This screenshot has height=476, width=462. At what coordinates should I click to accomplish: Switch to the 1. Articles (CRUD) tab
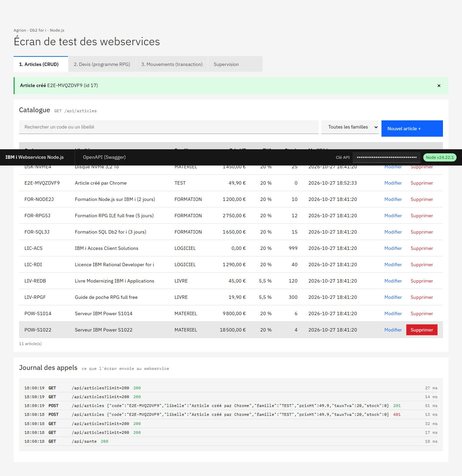tap(41, 64)
